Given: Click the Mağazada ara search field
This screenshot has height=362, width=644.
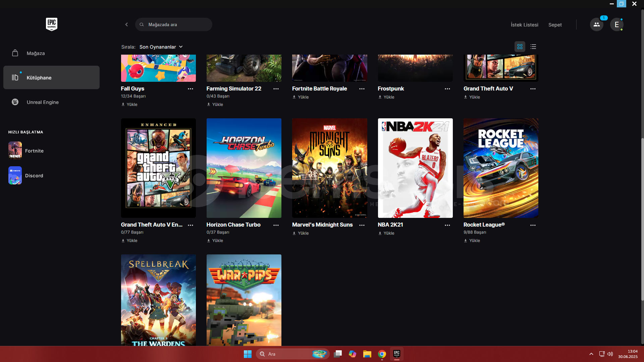Looking at the screenshot, I should coord(174,24).
